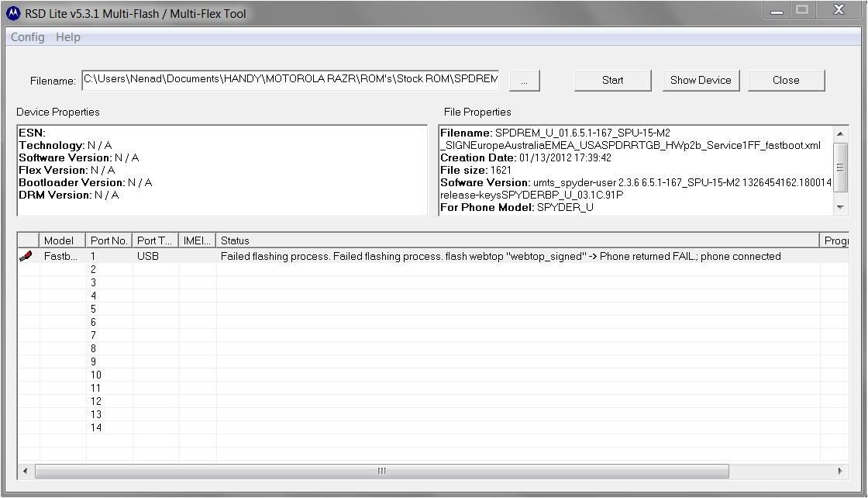Click the Progress column header

pos(835,240)
